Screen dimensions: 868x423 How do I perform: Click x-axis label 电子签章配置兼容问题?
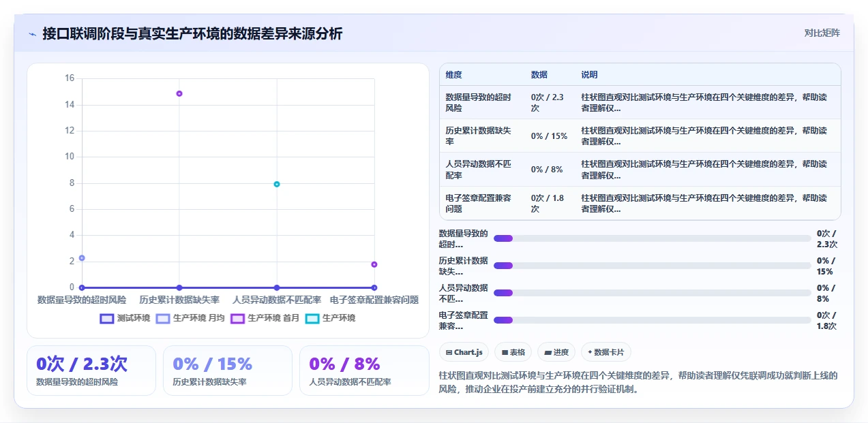[x=374, y=300]
